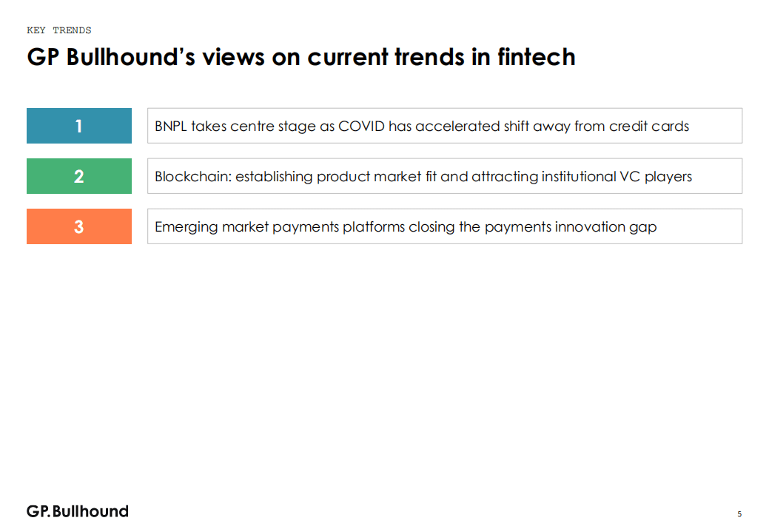
Task: Click the page number 5
Action: (x=739, y=514)
